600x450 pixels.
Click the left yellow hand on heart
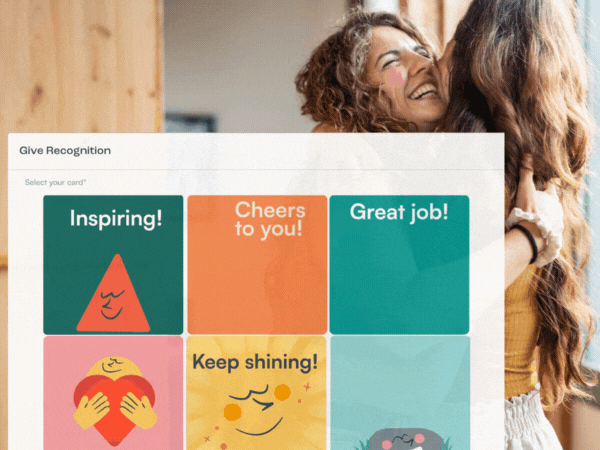click(x=91, y=411)
